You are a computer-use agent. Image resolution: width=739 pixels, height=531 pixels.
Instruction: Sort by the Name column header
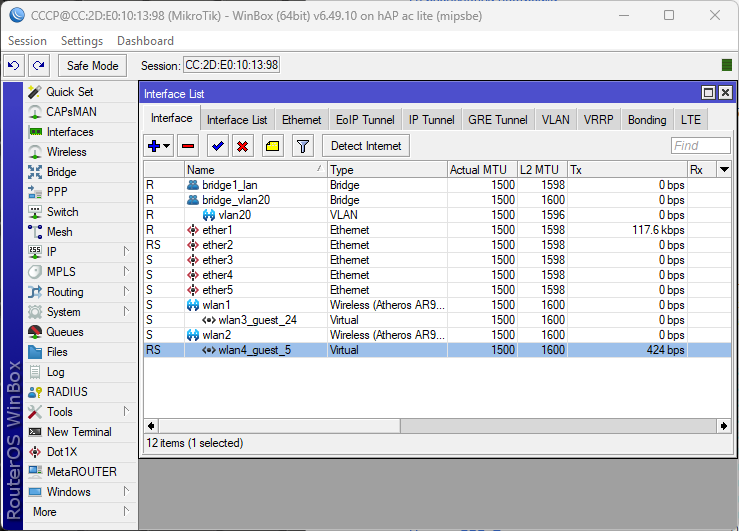pyautogui.click(x=256, y=170)
